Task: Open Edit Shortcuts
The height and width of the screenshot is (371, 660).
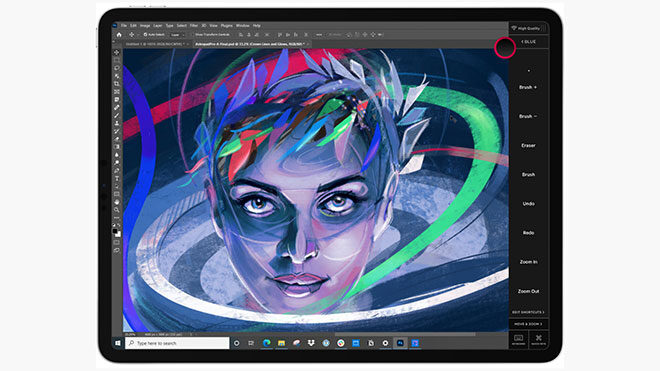Action: 528,312
